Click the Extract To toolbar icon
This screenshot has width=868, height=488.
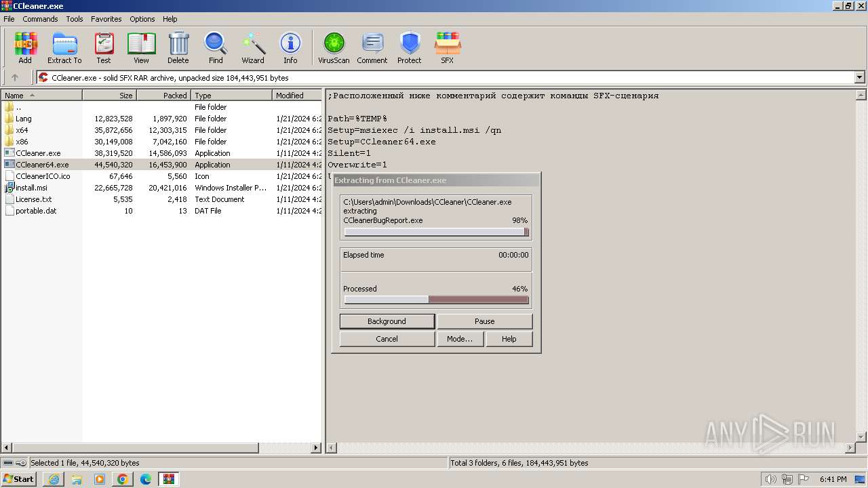[x=64, y=48]
